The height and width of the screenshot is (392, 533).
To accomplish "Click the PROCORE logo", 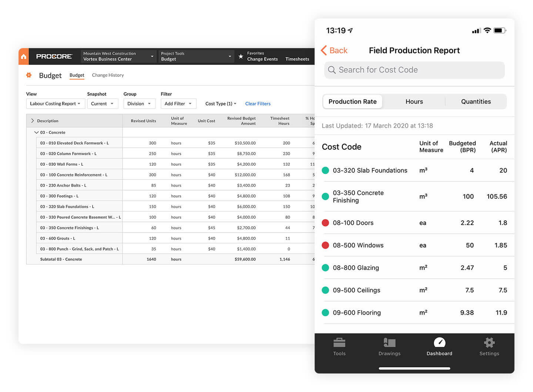I will [x=54, y=56].
